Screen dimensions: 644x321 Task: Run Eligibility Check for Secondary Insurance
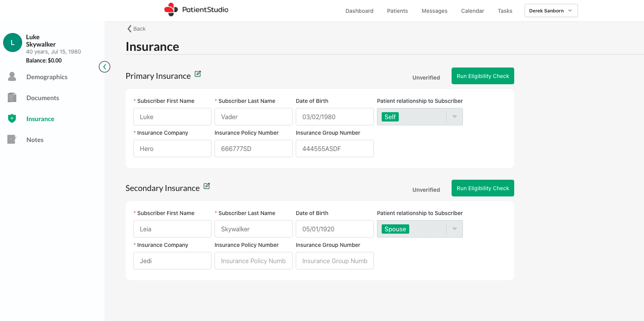pos(483,188)
